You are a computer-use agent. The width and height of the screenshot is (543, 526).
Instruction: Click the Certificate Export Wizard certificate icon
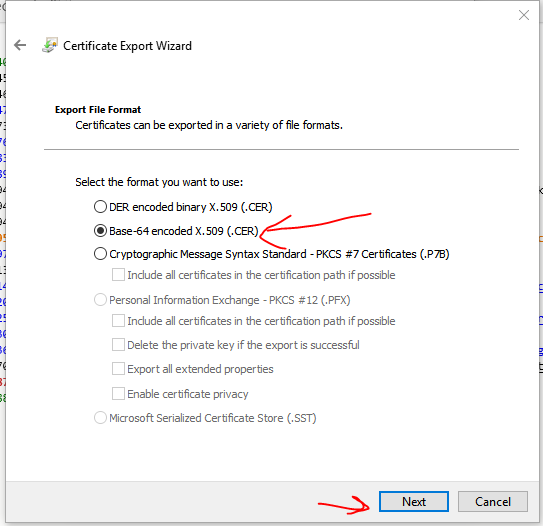[x=50, y=45]
